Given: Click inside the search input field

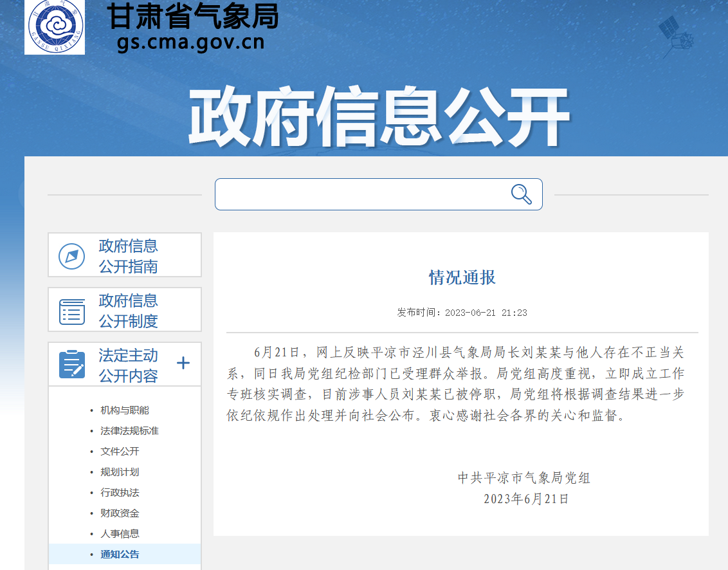Looking at the screenshot, I should 360,194.
